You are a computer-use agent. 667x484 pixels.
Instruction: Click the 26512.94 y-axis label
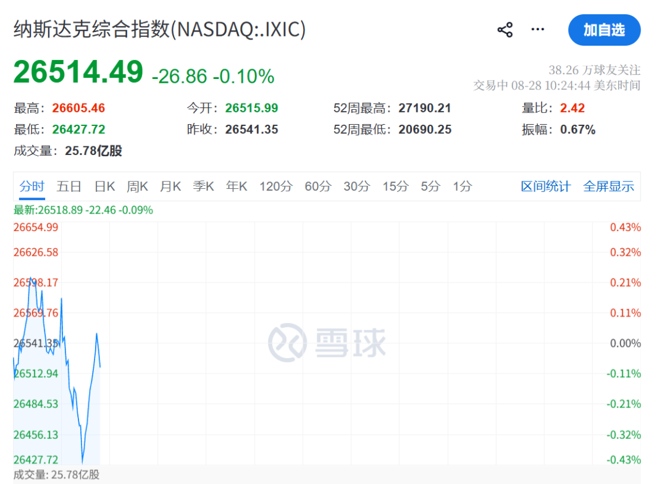coord(36,373)
